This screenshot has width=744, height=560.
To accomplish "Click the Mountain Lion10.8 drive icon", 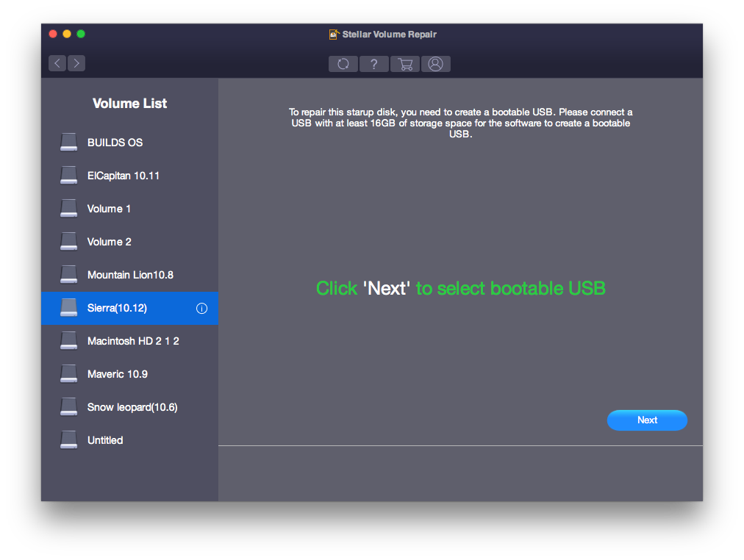I will [x=69, y=275].
